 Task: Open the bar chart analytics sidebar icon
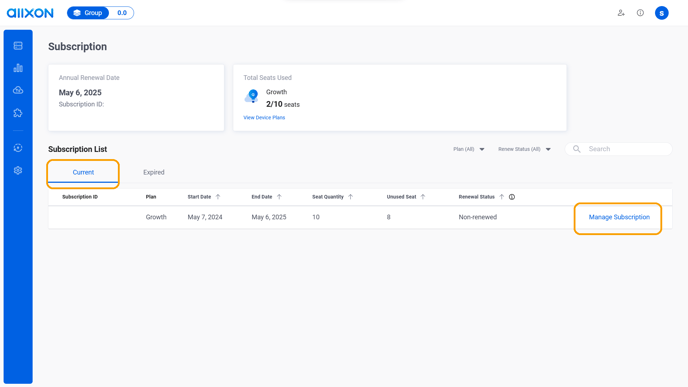[18, 68]
